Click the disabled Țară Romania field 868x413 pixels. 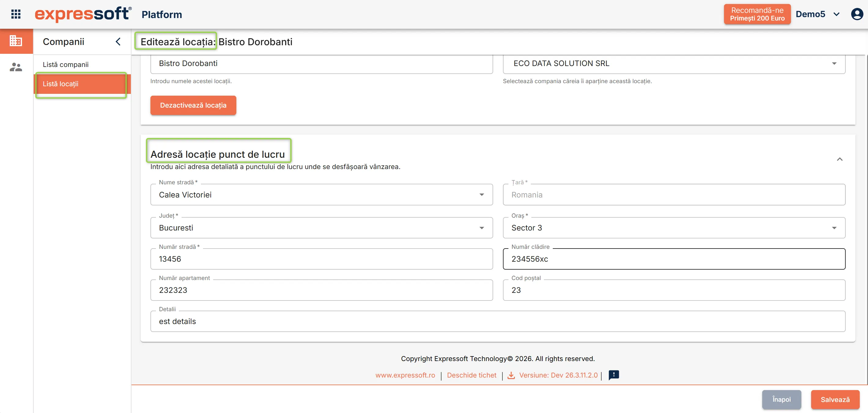pyautogui.click(x=674, y=195)
